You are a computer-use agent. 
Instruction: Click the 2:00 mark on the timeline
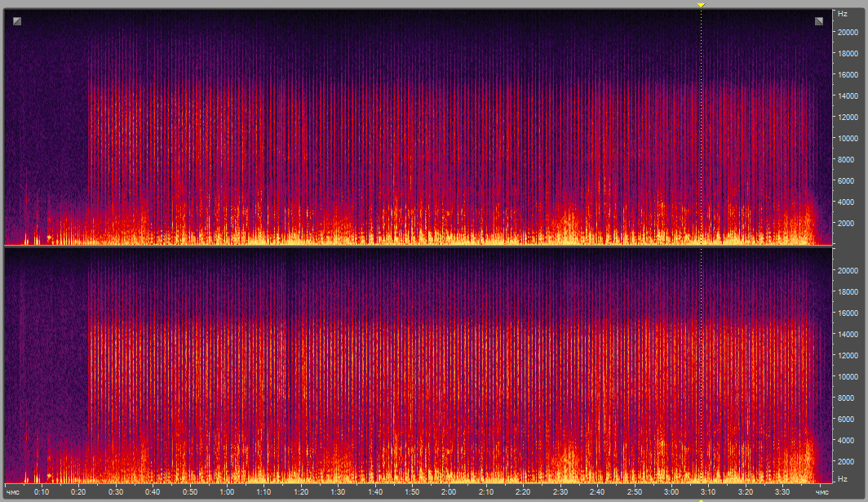[449, 492]
